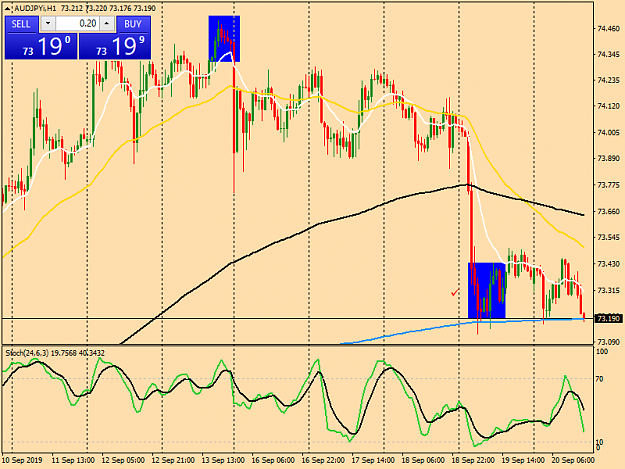Click the 10 Sep 2019 time label
This screenshot has width=625, height=469.
point(22,460)
